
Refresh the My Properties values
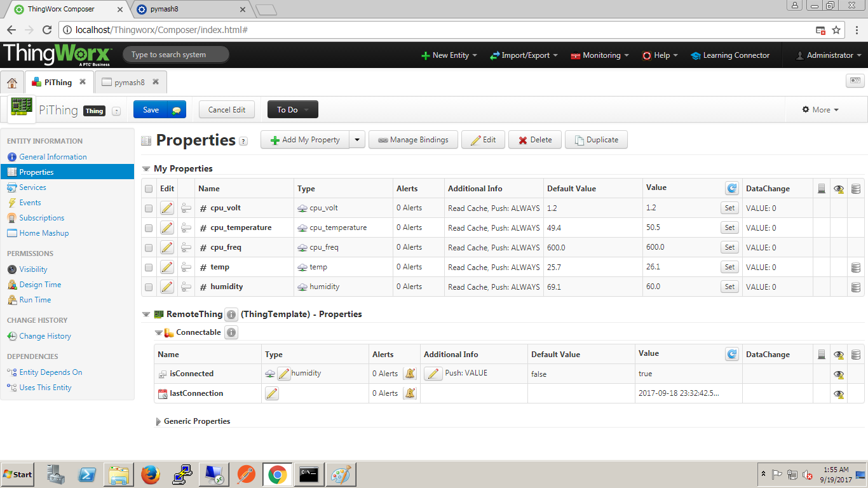[732, 188]
